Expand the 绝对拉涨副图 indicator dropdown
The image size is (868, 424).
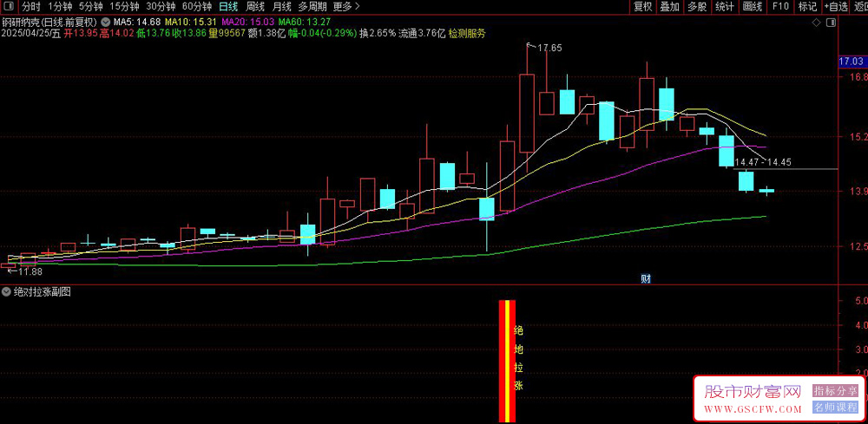point(7,292)
